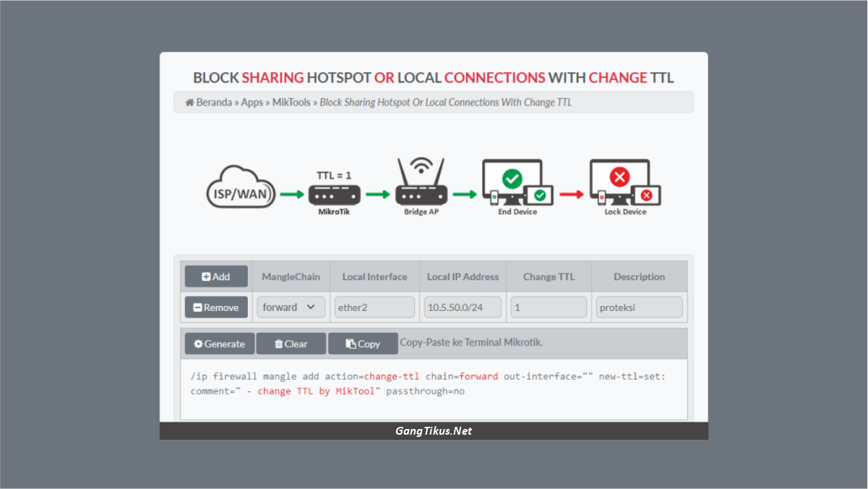The width and height of the screenshot is (868, 489).
Task: Open the MangleChain dropdown showing forward
Action: 291,307
